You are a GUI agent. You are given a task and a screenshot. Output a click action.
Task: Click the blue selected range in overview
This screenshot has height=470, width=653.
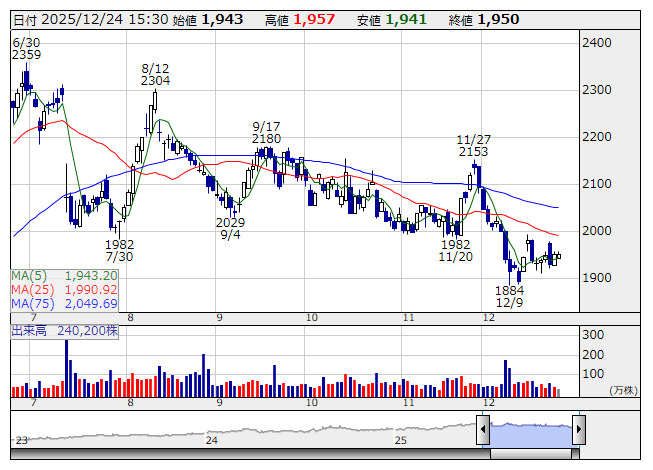pos(530,430)
